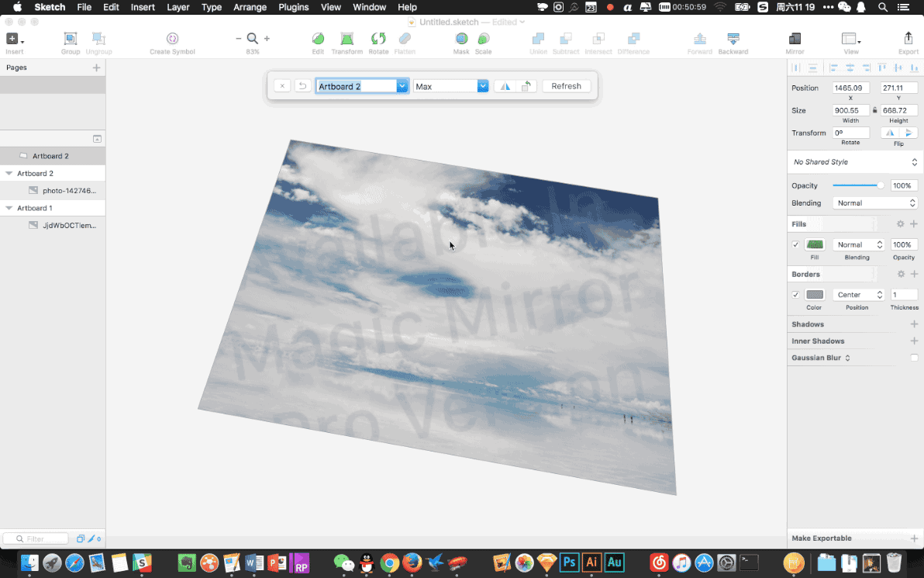
Task: Select the JjdWbOCTlem layer
Action: point(53,225)
